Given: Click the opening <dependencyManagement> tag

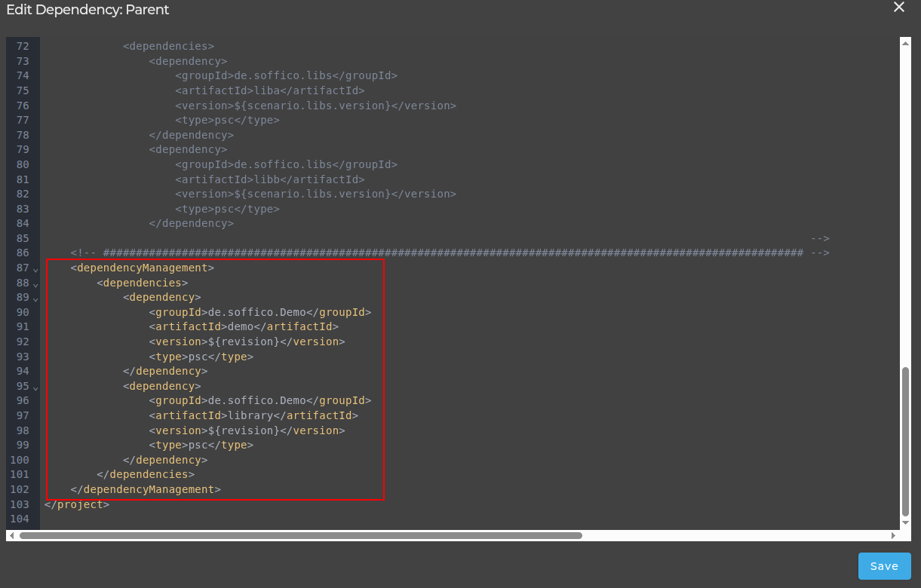Looking at the screenshot, I should 143,268.
